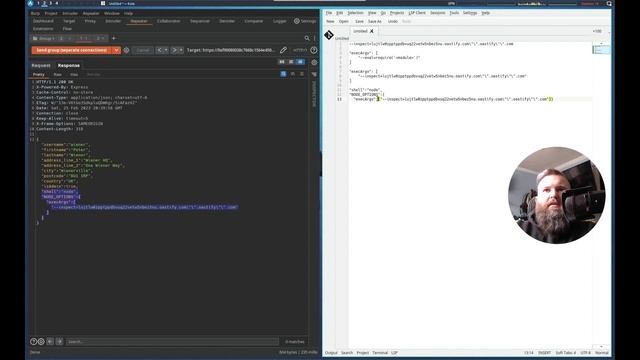
Task: Go to previous search match arrow
Action: (50, 341)
